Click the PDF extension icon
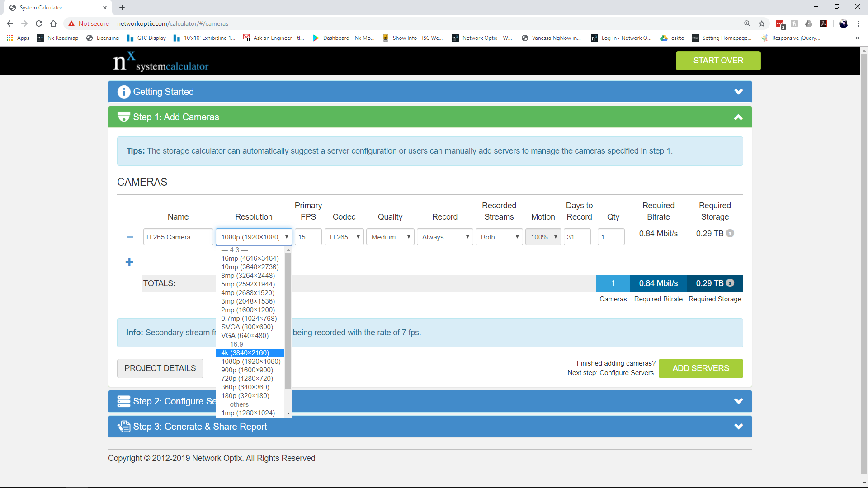 (x=823, y=23)
